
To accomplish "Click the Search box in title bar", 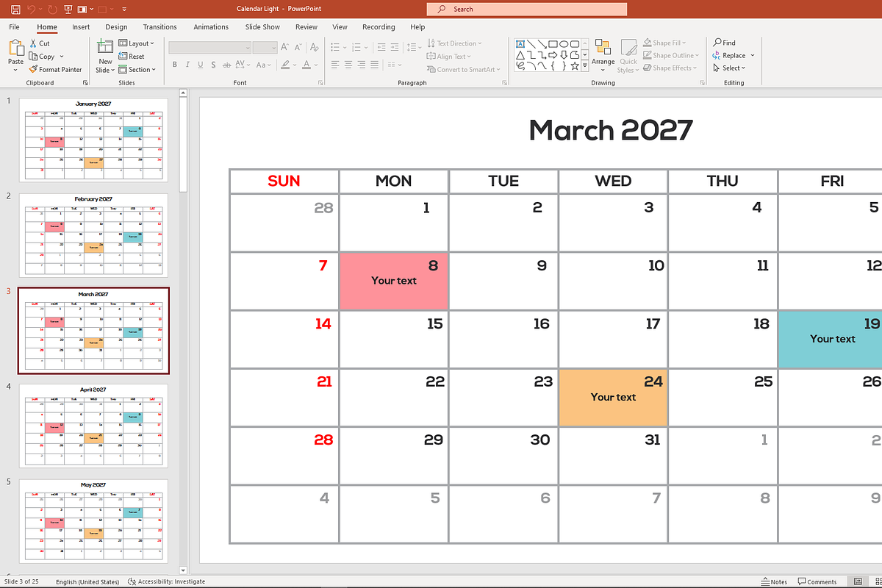I will point(527,9).
